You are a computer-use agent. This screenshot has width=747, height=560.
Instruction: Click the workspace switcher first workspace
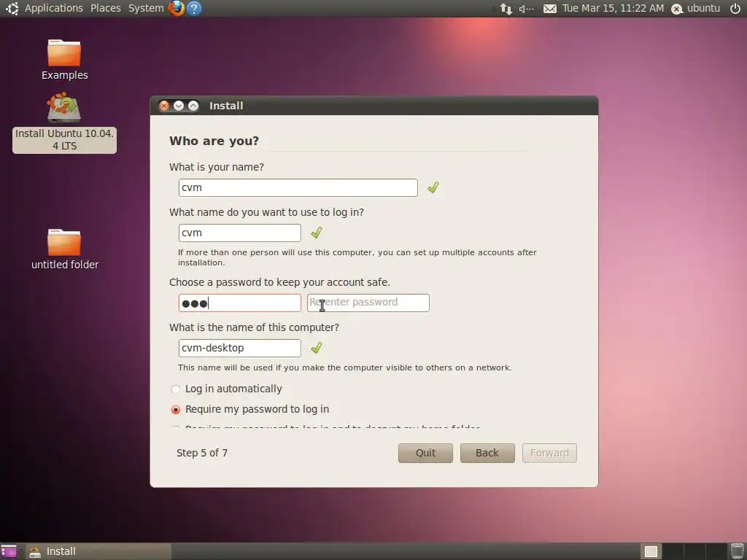click(x=651, y=551)
